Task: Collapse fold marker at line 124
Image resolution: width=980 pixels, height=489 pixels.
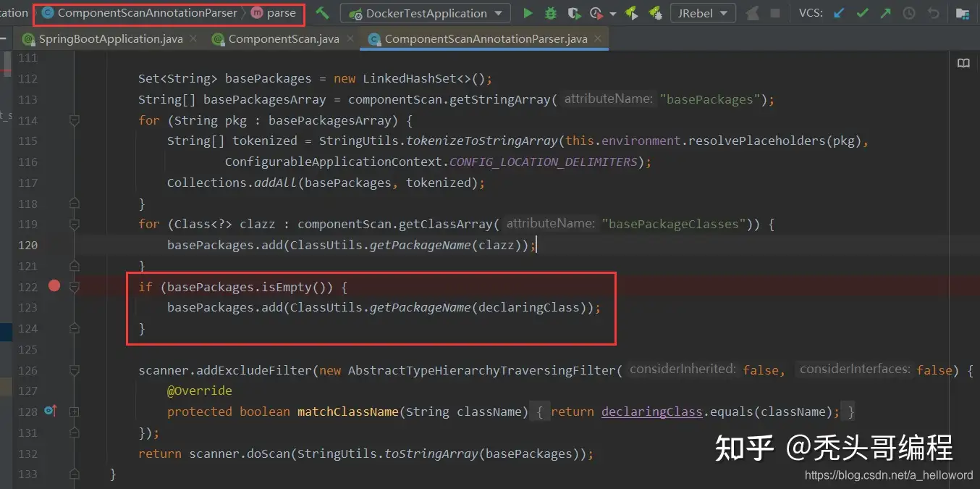Action: (x=74, y=328)
